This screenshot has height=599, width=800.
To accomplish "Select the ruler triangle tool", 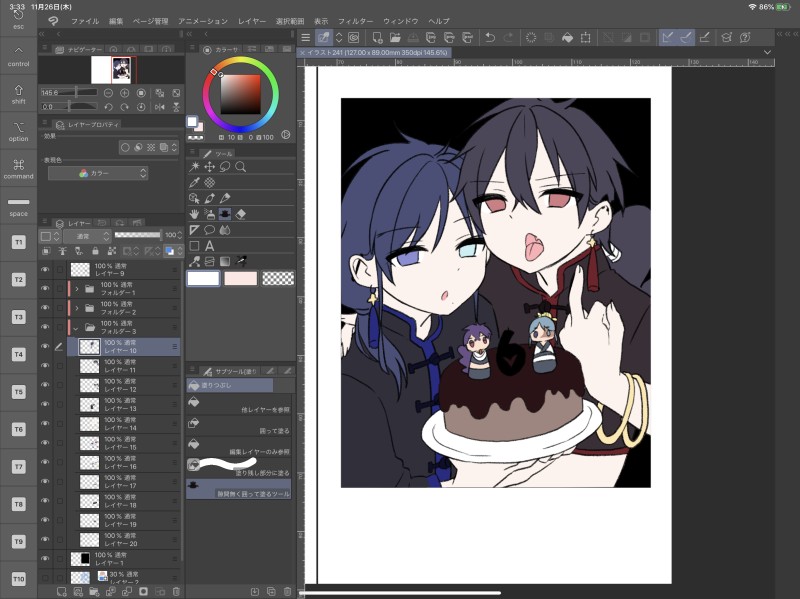I will [x=194, y=230].
